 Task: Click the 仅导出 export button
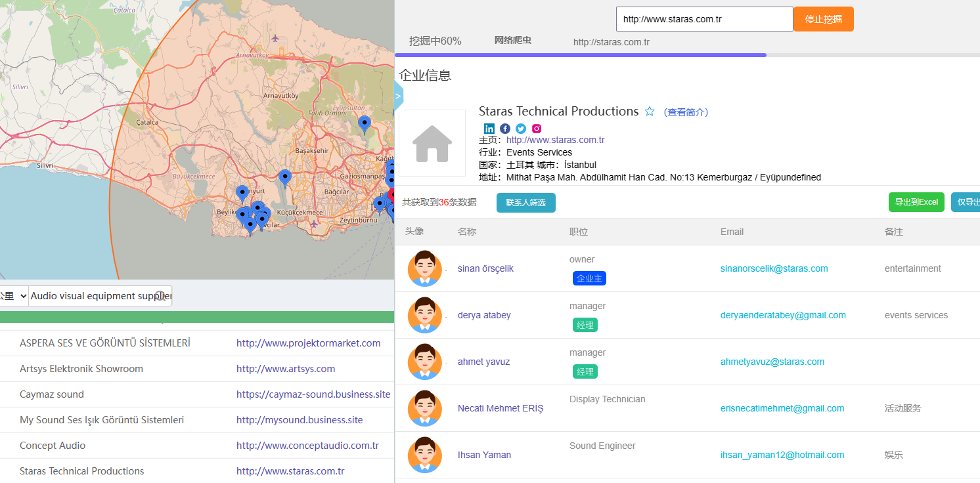pyautogui.click(x=966, y=202)
